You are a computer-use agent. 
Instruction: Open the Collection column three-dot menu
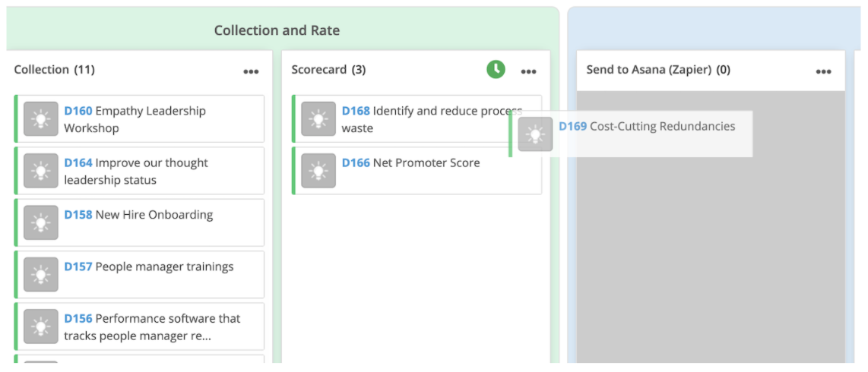[251, 71]
